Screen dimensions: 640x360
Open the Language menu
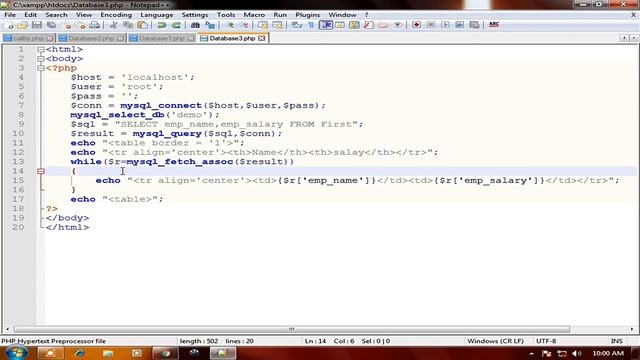point(157,15)
